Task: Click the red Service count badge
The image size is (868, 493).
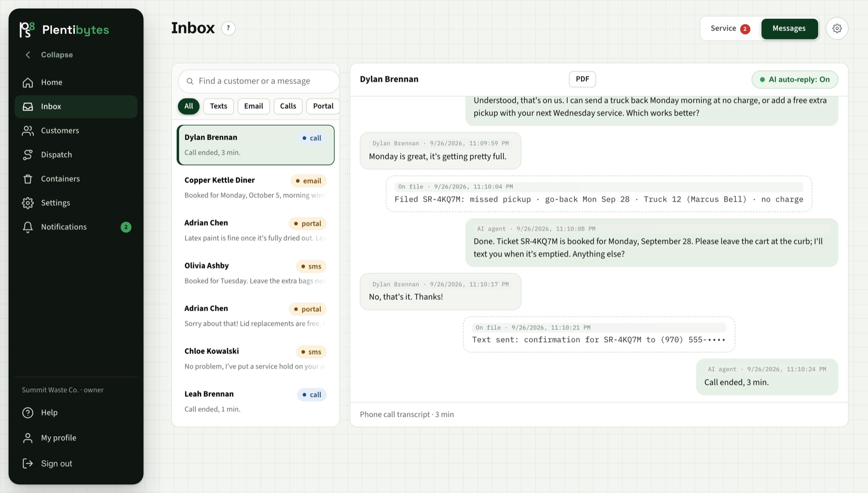Action: (x=745, y=29)
